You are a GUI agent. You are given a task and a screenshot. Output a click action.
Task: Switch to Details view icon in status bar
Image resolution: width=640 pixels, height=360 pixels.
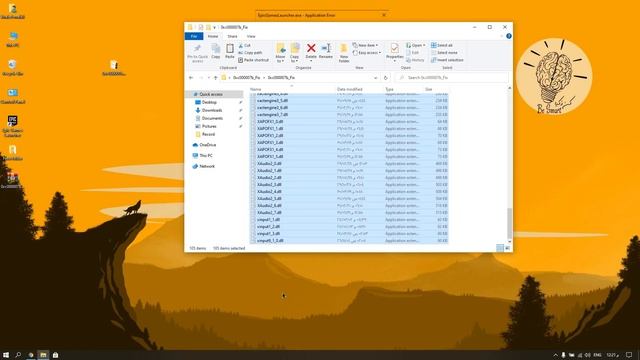click(x=500, y=248)
